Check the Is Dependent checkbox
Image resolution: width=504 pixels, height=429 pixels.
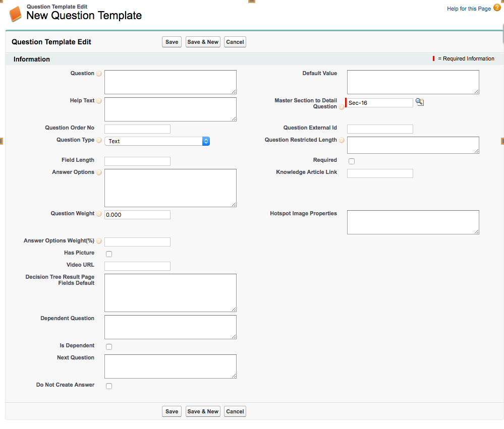(109, 347)
